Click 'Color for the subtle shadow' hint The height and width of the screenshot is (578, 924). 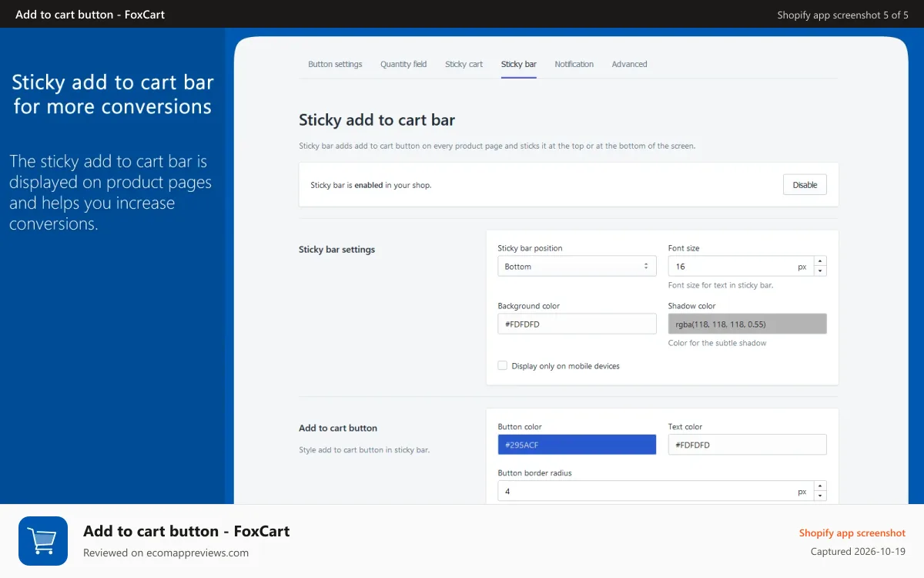point(717,343)
